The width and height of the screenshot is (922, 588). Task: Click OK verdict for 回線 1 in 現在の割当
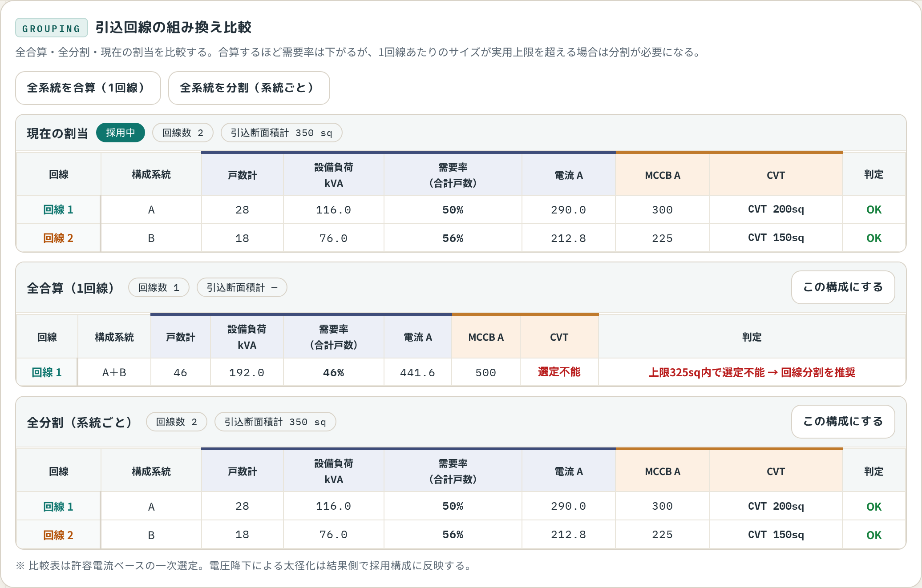pos(874,209)
